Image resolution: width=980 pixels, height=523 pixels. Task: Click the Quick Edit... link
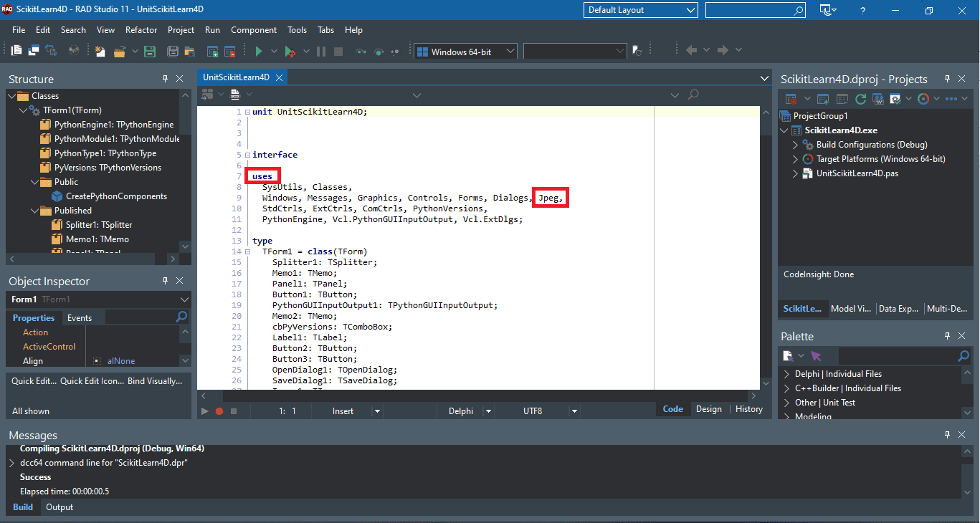click(34, 381)
